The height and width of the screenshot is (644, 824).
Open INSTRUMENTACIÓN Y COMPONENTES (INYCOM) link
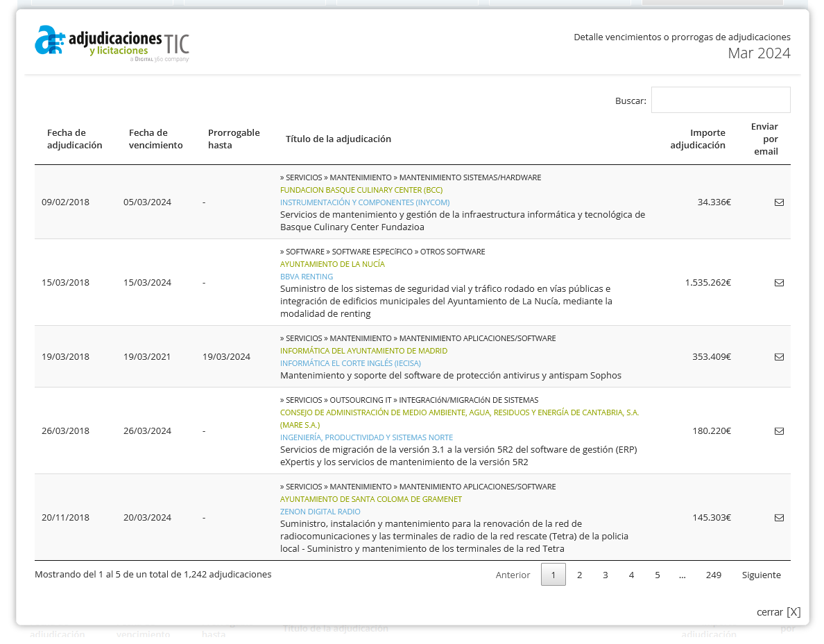pyautogui.click(x=365, y=202)
